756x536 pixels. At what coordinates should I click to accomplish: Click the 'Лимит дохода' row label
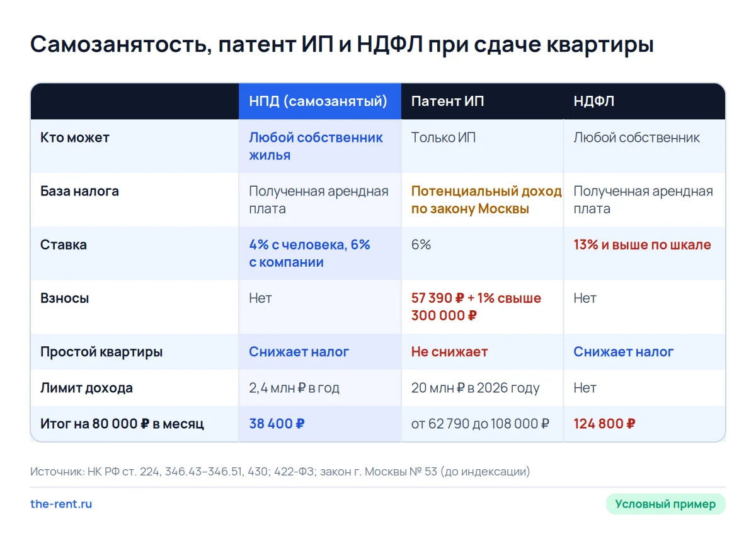(86, 388)
